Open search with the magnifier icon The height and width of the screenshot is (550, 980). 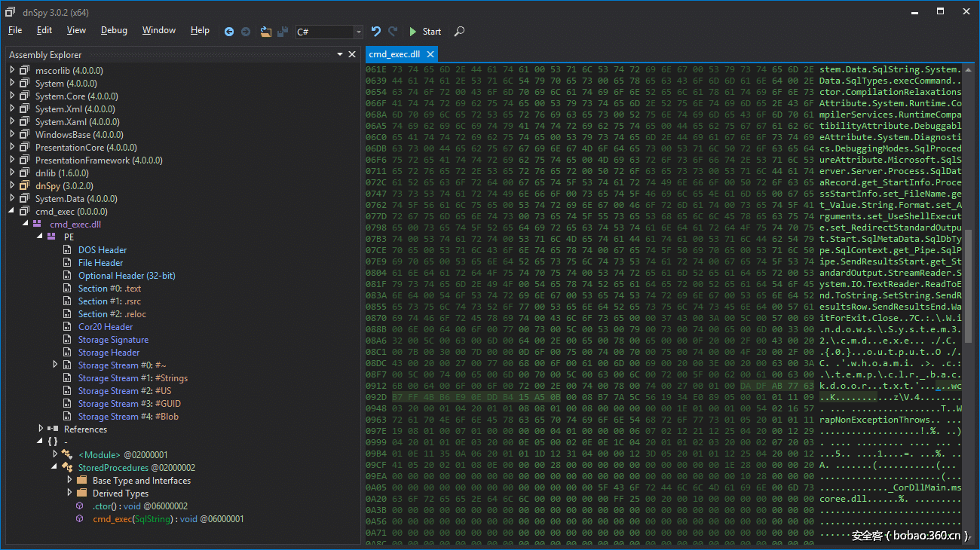click(x=459, y=32)
